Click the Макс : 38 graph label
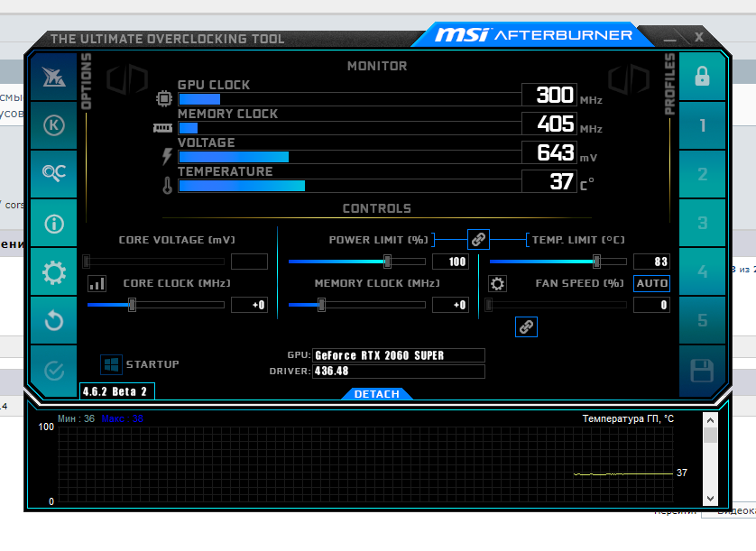 tap(122, 419)
